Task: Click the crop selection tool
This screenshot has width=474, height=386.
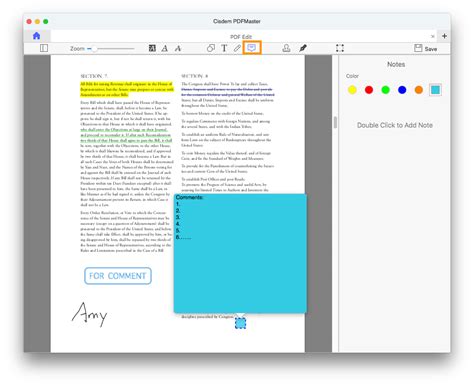Action: 340,48
